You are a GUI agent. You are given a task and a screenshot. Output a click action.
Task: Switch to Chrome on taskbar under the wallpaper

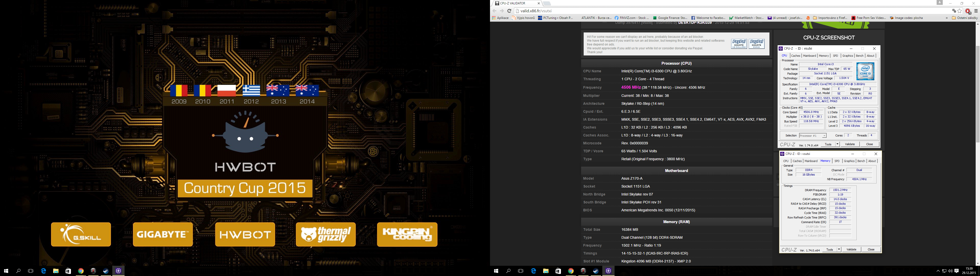tap(81, 271)
